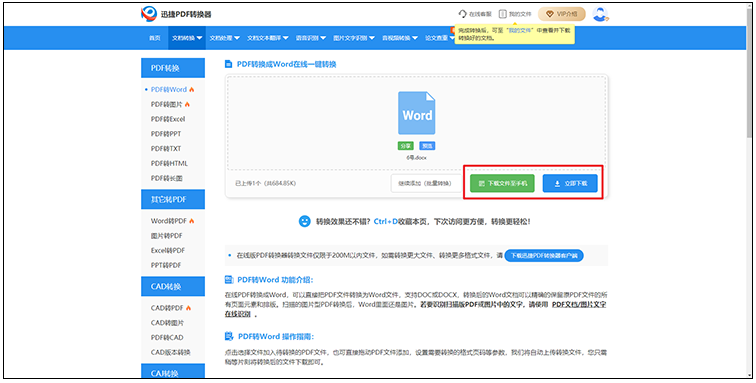Select 图片转PDF in sidebar
Screen dimensions: 756x383
click(167, 236)
